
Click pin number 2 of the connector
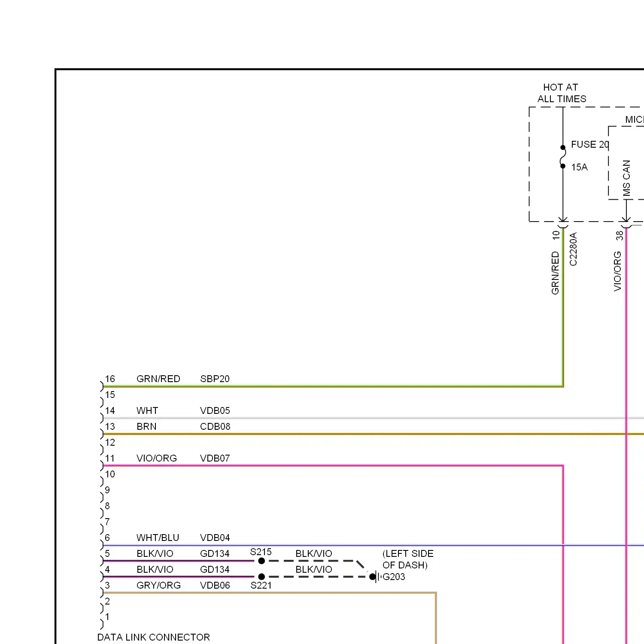click(x=107, y=601)
